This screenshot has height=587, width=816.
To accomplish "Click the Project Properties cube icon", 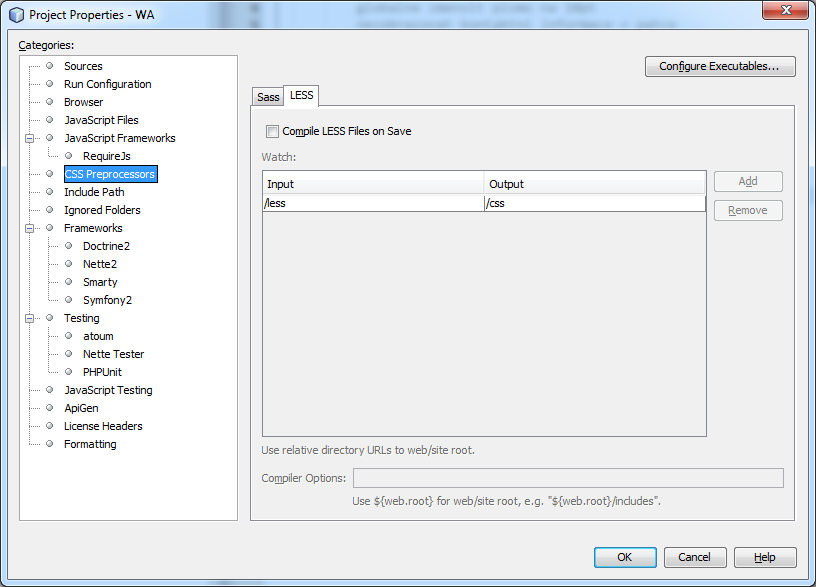I will coord(17,15).
